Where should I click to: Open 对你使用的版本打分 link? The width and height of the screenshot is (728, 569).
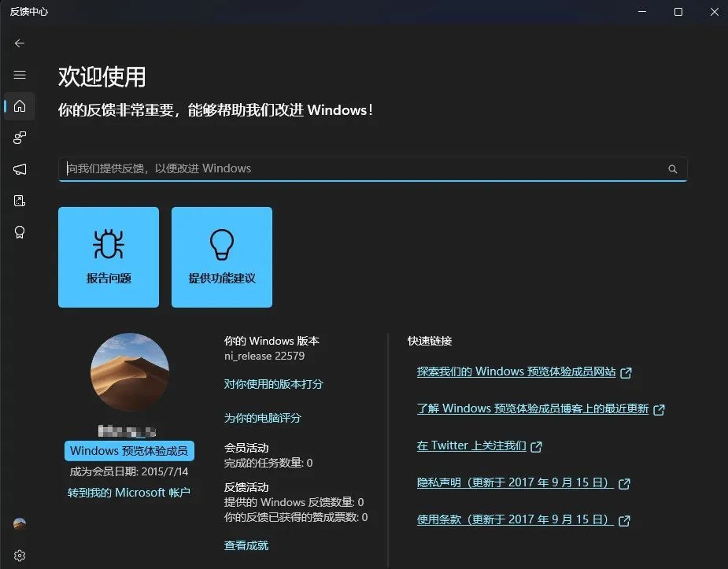[273, 384]
